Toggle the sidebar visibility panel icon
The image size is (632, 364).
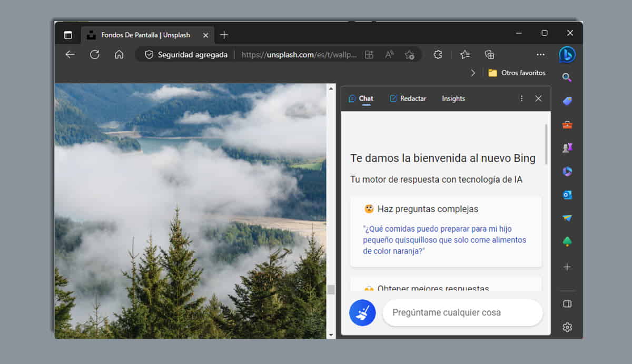click(x=567, y=304)
